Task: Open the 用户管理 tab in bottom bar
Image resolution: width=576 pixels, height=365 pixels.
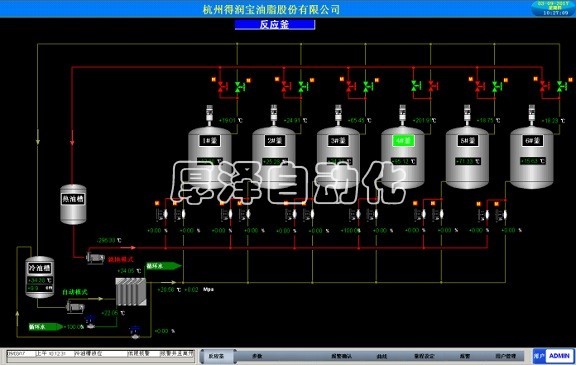Action: 505,356
